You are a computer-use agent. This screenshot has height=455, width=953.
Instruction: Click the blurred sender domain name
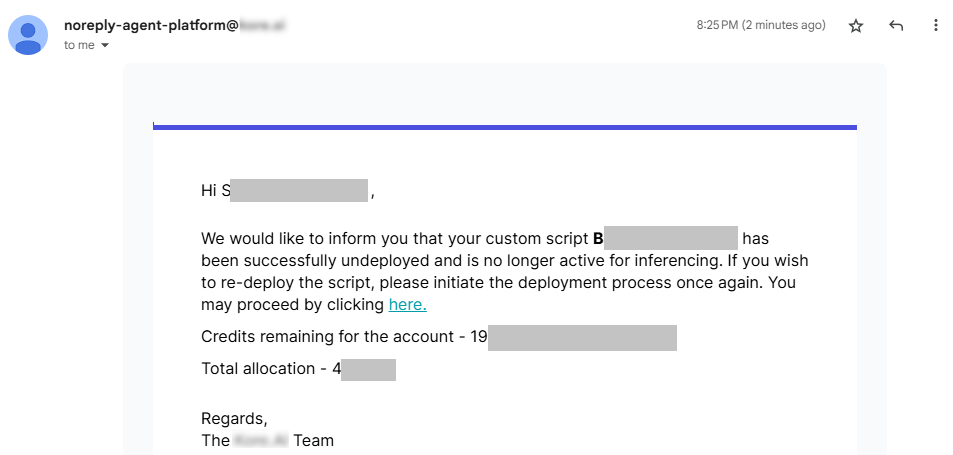pos(260,26)
